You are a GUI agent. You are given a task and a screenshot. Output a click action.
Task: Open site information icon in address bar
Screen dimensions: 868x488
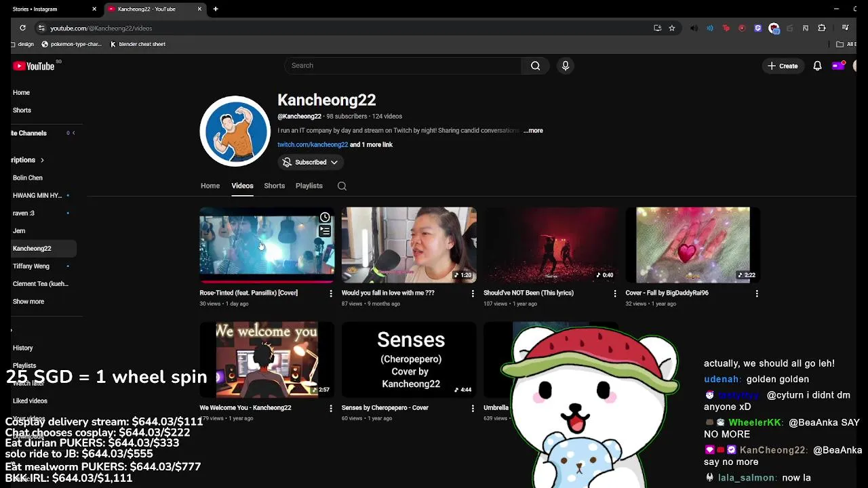pyautogui.click(x=41, y=28)
